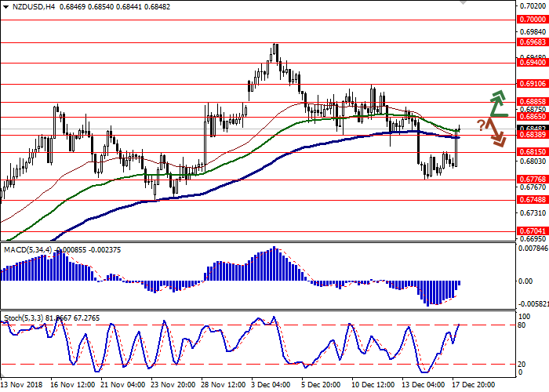549x392 pixels.
Task: Select the 0.70000 resistance level label
Action: pyautogui.click(x=533, y=20)
